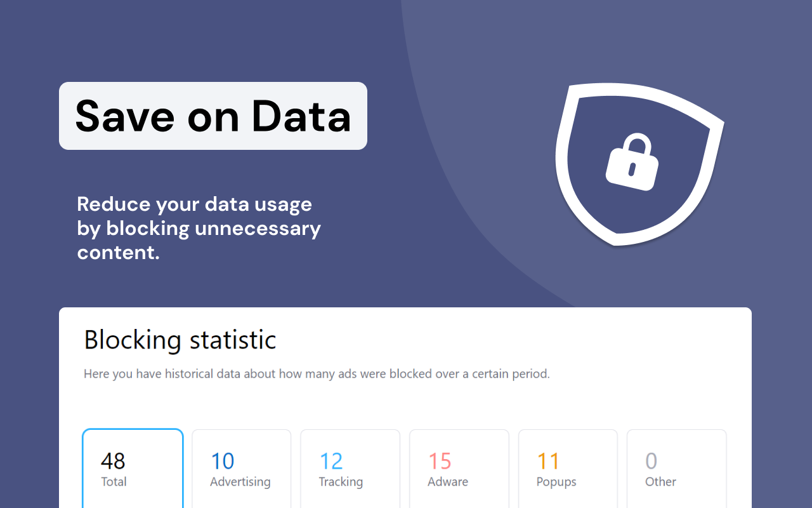Image resolution: width=812 pixels, height=508 pixels.
Task: Click the padlock icon inside the shield
Action: tap(632, 162)
